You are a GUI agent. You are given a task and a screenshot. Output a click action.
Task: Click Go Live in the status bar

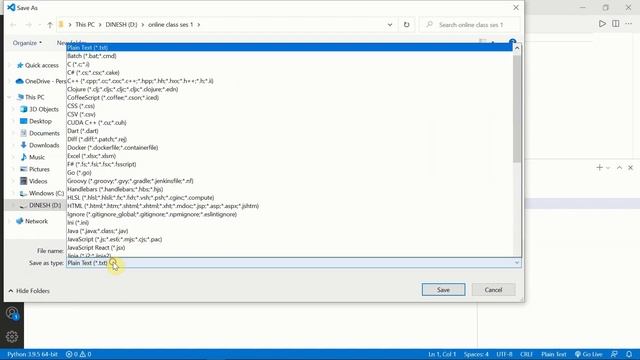(x=589, y=354)
